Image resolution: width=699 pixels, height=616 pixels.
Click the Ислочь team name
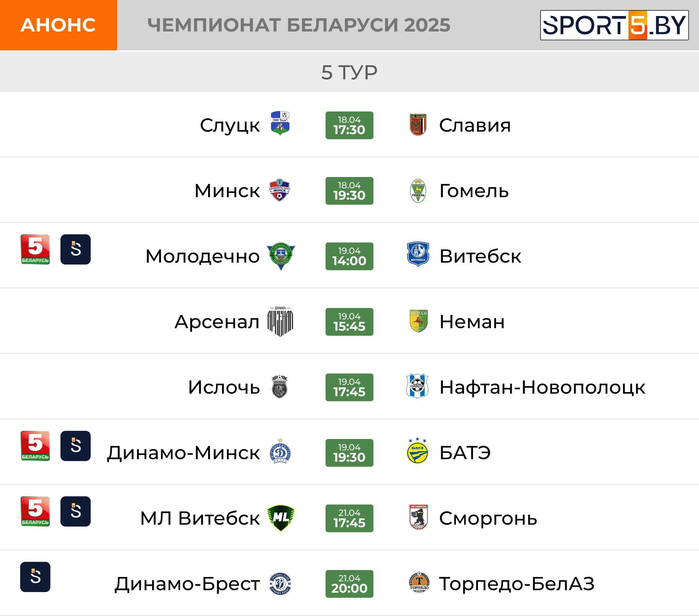224,388
